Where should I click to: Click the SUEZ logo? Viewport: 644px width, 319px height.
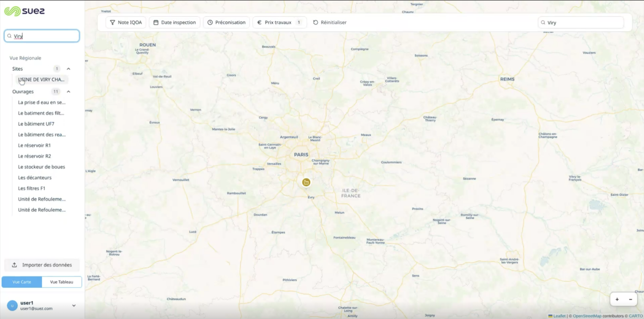pos(24,11)
